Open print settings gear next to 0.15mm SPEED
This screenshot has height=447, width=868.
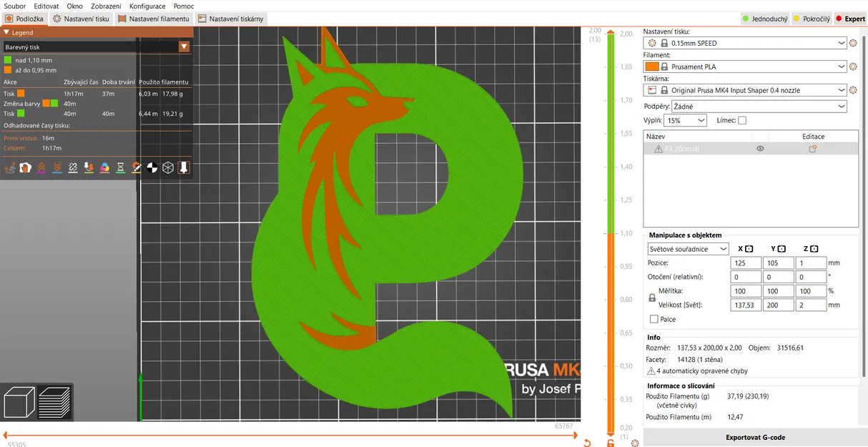(853, 43)
